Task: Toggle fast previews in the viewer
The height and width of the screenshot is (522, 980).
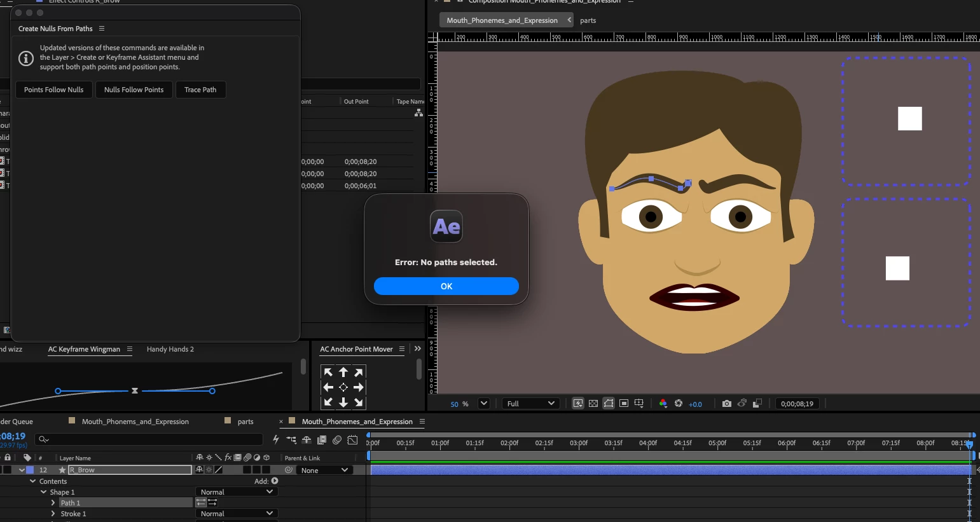Action: [578, 404]
